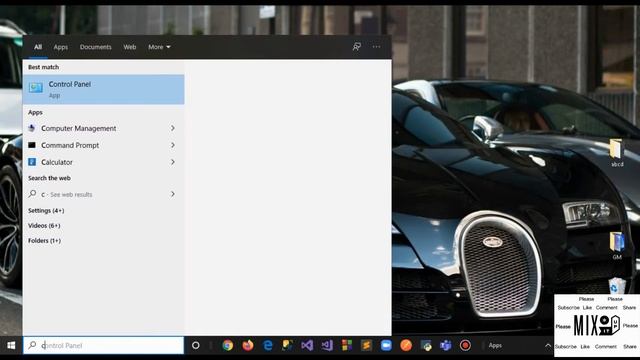Launch Computer Management from the Apps list
This screenshot has height=360, width=640.
pyautogui.click(x=78, y=128)
